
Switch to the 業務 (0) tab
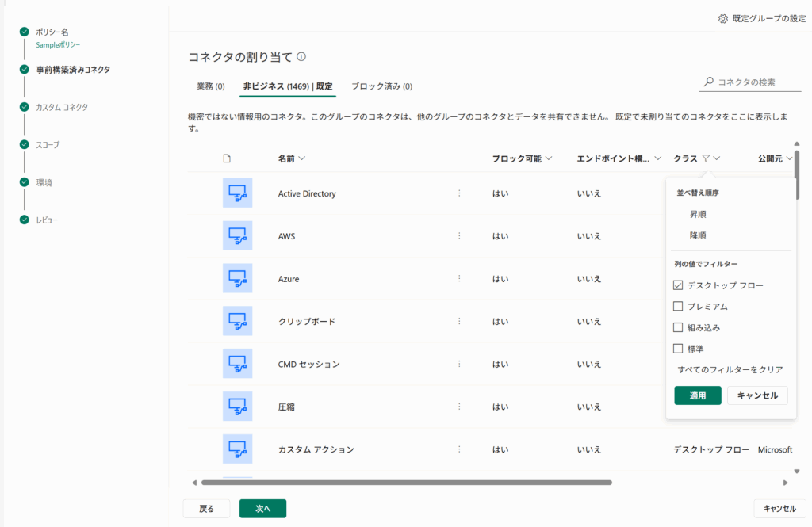(x=210, y=86)
